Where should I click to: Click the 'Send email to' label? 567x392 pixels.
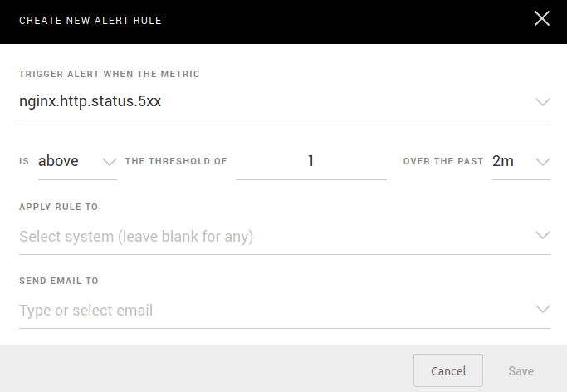(59, 281)
